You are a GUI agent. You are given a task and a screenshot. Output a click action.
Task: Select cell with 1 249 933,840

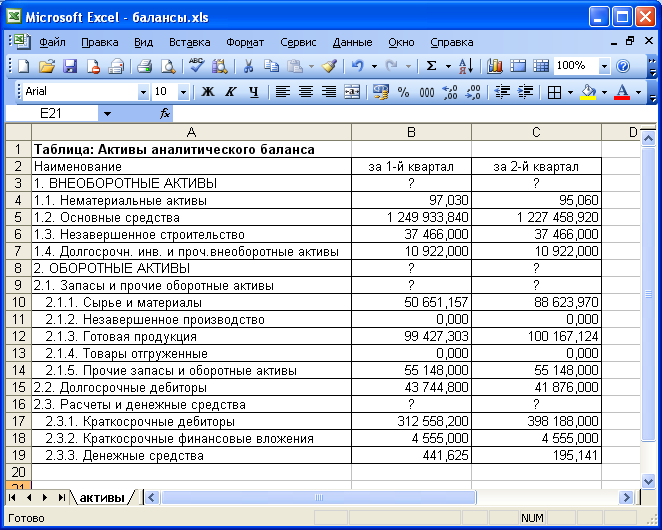click(411, 217)
